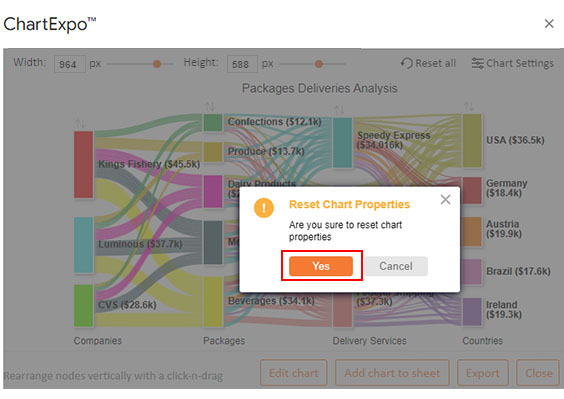Click the Close button at bottom

(538, 373)
